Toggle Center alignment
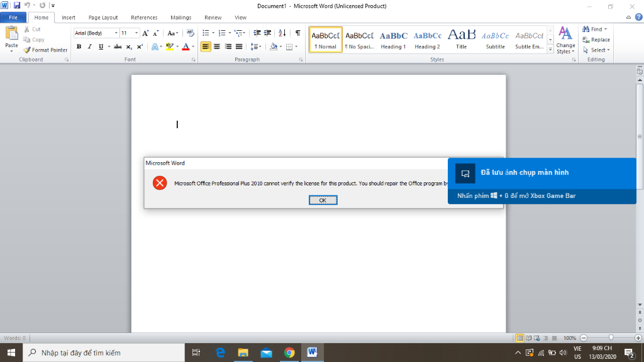The height and width of the screenshot is (362, 644). point(217,47)
